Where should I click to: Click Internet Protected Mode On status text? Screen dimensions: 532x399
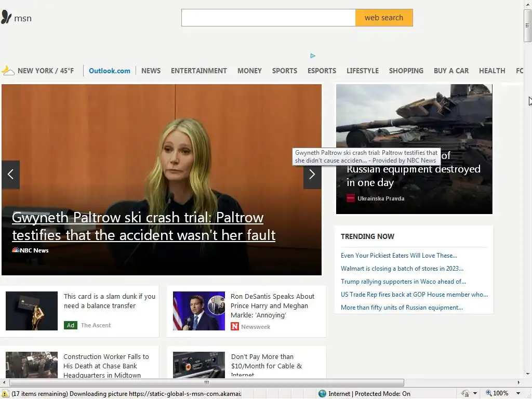click(x=369, y=394)
